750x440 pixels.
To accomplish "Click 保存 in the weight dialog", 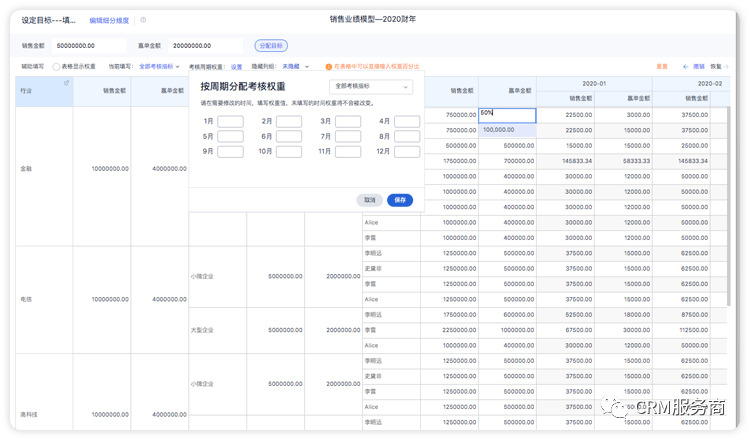I will pyautogui.click(x=400, y=200).
